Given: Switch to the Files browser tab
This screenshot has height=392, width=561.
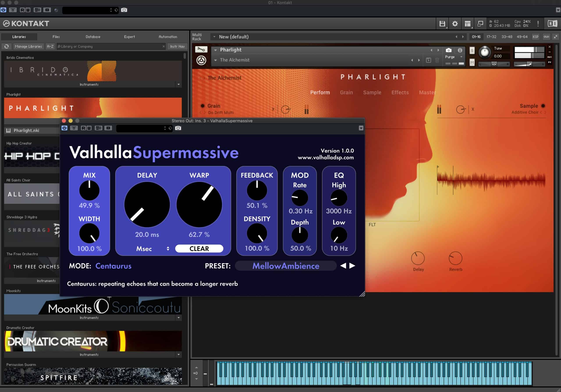Looking at the screenshot, I should click(56, 37).
